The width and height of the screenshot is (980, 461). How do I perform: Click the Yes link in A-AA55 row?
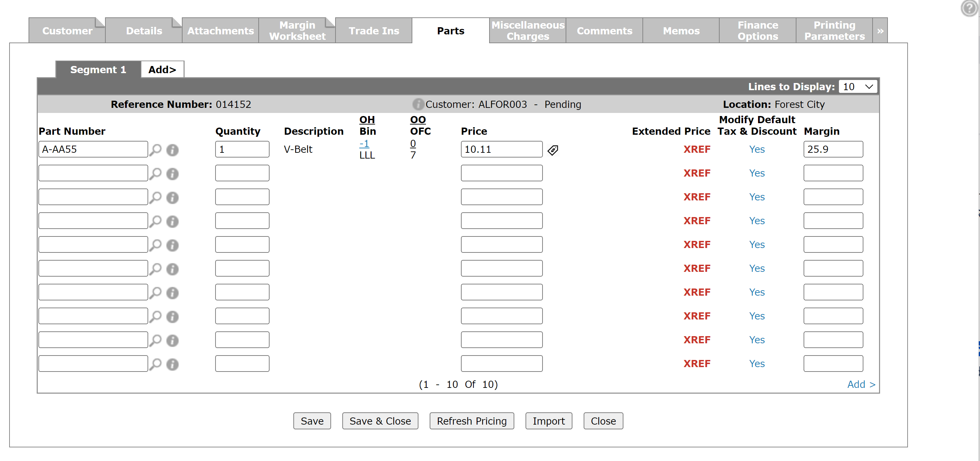pos(757,149)
